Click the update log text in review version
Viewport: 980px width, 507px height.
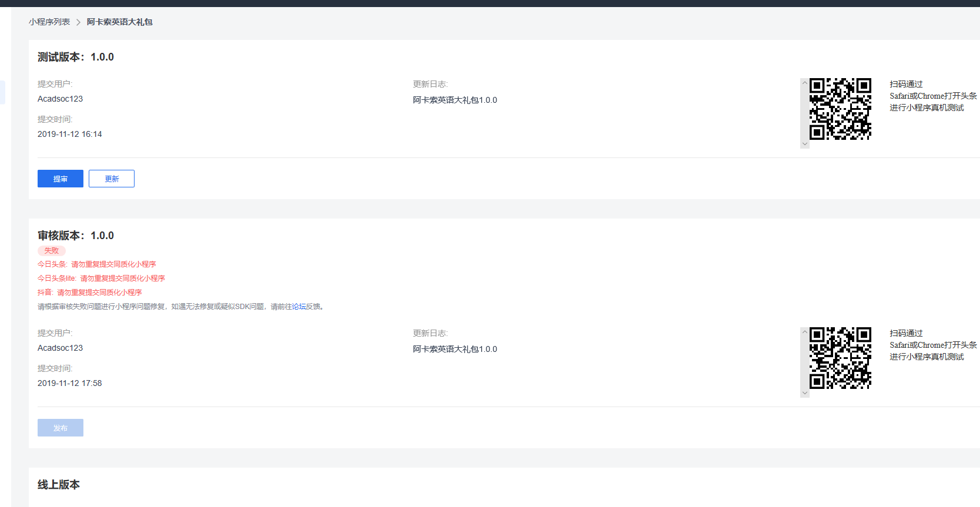click(x=455, y=349)
